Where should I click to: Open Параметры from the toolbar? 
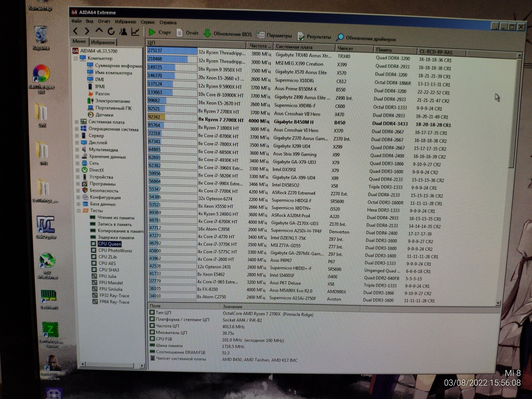click(x=275, y=35)
